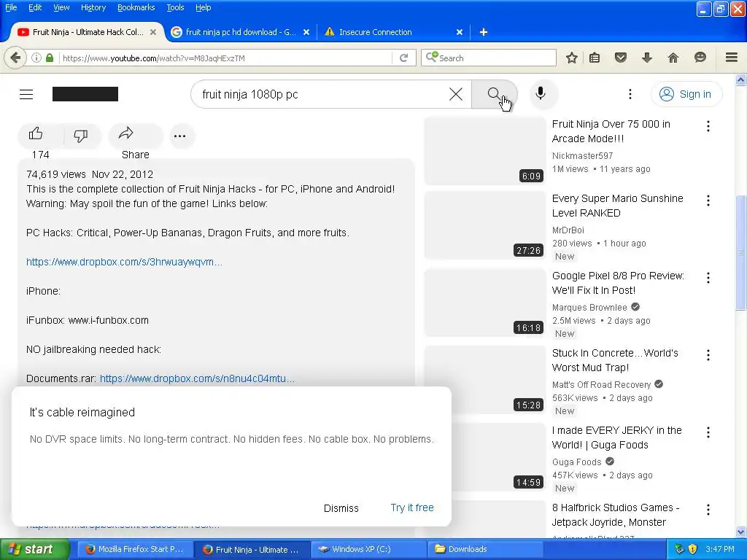Open the Firefox hamburger menu
Image resolution: width=747 pixels, height=560 pixels.
pyautogui.click(x=731, y=58)
